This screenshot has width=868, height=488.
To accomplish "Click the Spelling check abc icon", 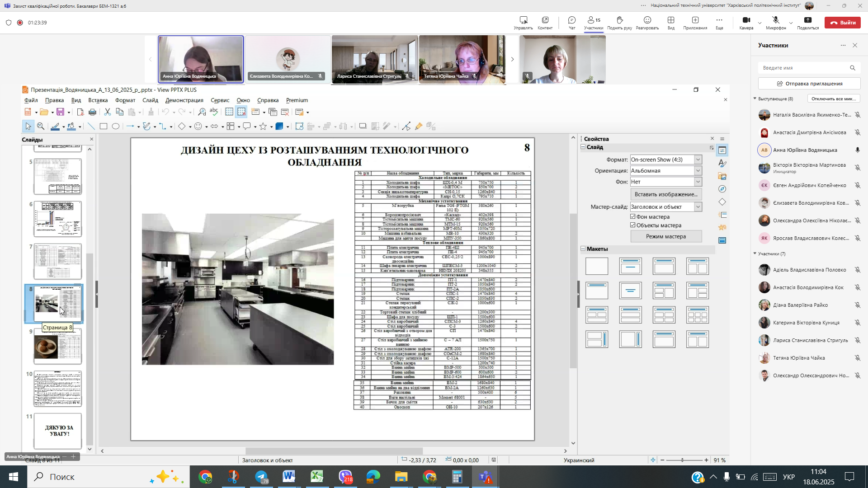I will tap(214, 112).
